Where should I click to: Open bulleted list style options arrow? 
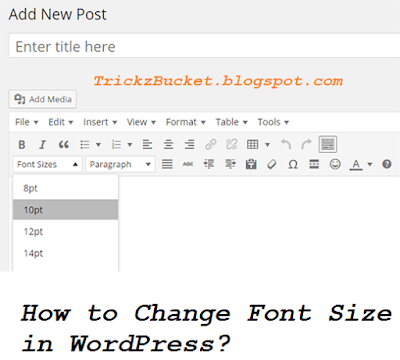point(98,145)
